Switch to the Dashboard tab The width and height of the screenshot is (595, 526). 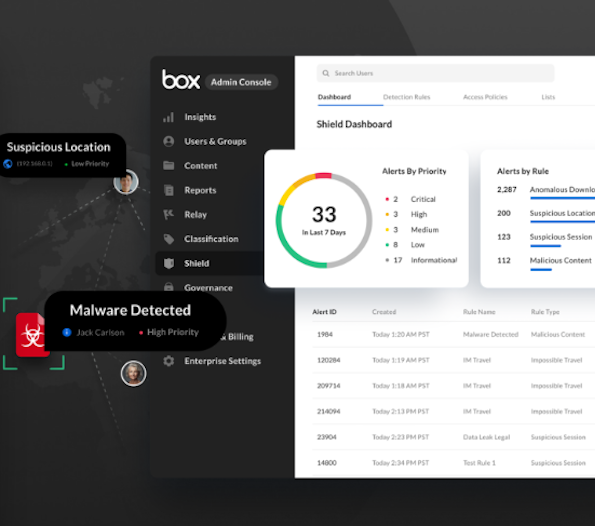click(334, 97)
